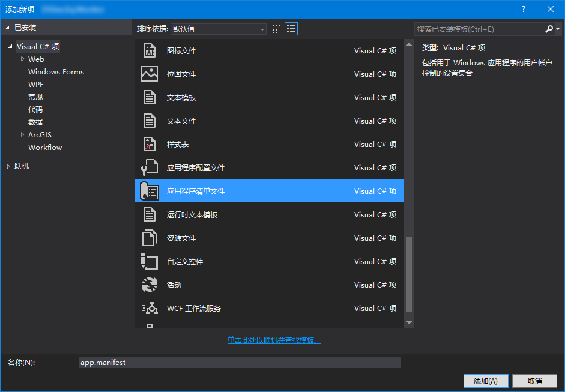Click the 自定义控件 item name

(185, 262)
